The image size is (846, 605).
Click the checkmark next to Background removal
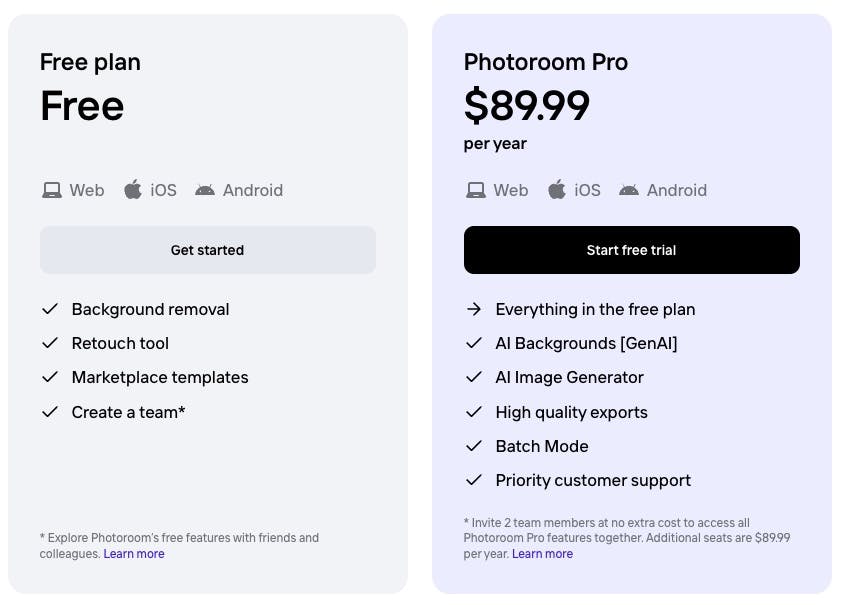pos(50,309)
